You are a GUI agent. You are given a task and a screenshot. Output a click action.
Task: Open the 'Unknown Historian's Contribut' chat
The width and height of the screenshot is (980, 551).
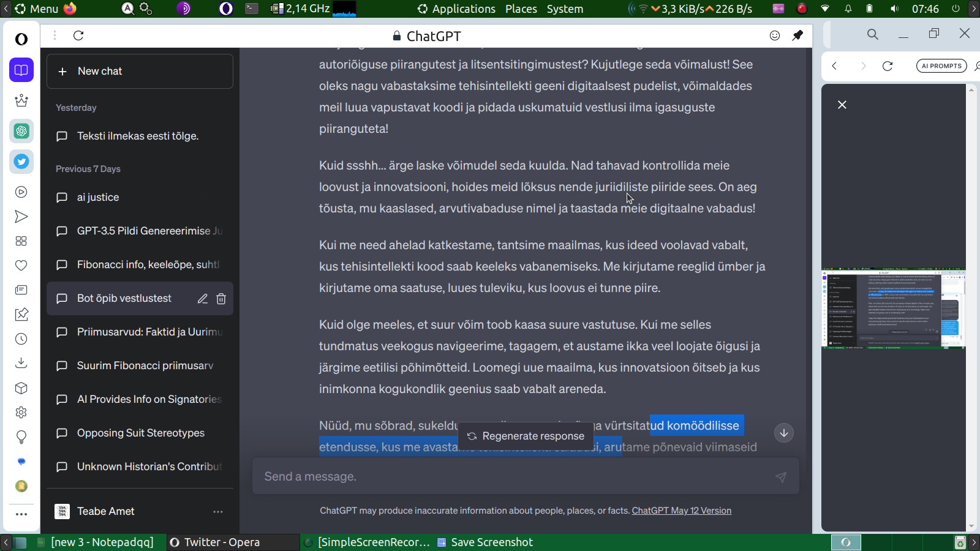pyautogui.click(x=140, y=467)
